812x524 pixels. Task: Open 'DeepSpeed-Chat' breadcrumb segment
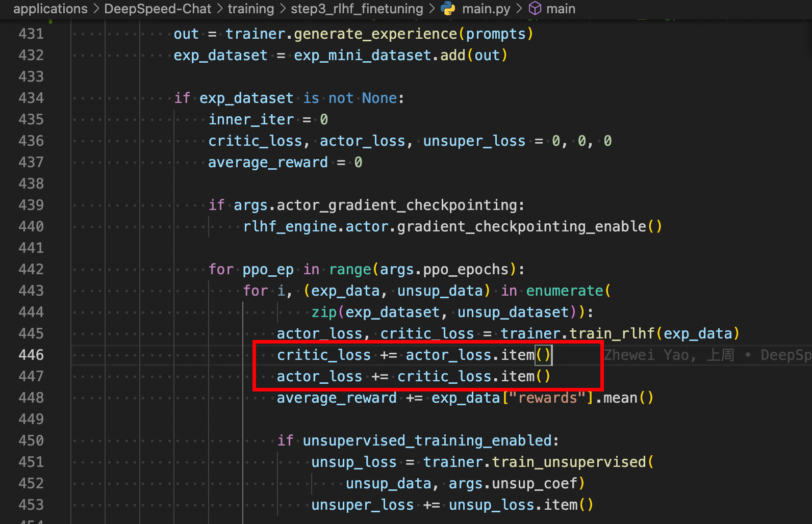tap(158, 9)
